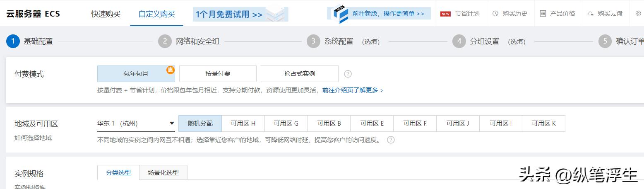This screenshot has width=644, height=189.
Task: Switch to 快速购买 tab
Action: [x=106, y=14]
